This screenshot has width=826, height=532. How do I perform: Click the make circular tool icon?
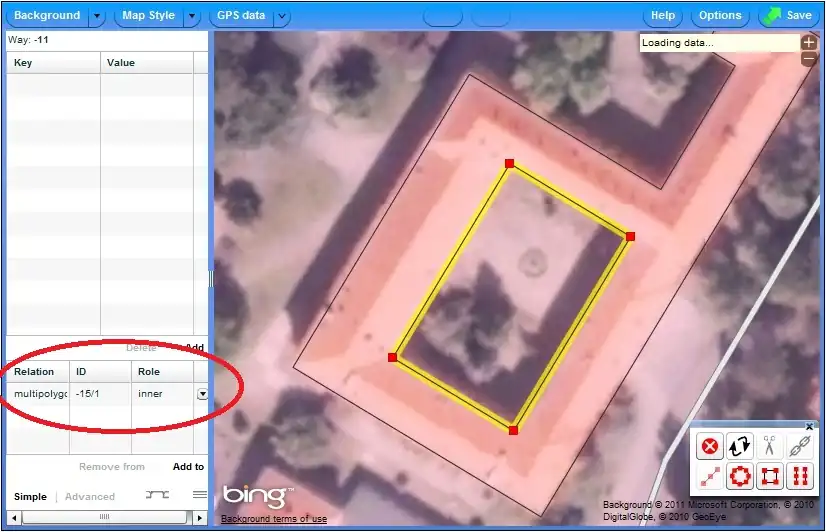[740, 475]
